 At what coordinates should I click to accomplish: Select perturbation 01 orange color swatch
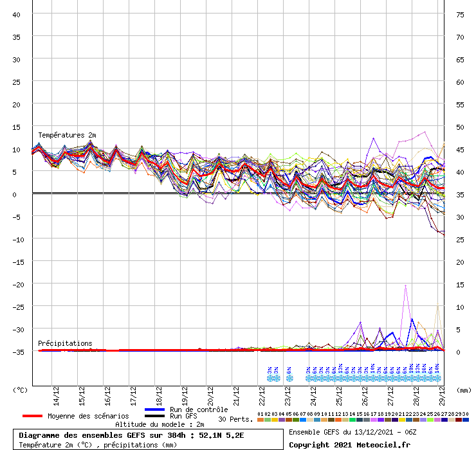[261, 420]
